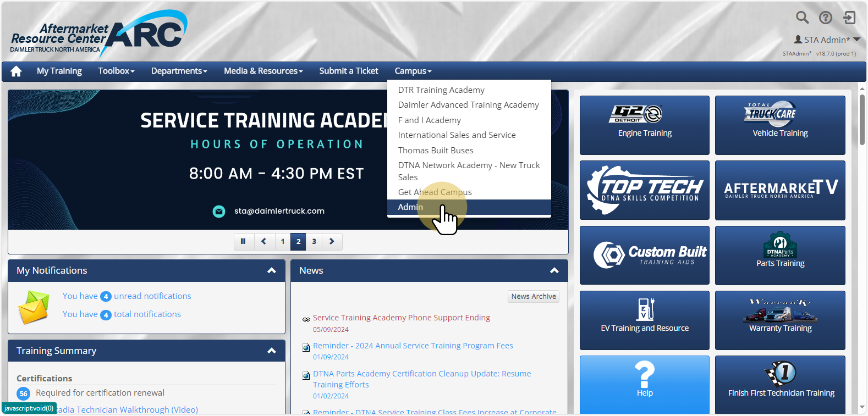Open My Training in navigation bar
The image size is (868, 416).
point(59,71)
